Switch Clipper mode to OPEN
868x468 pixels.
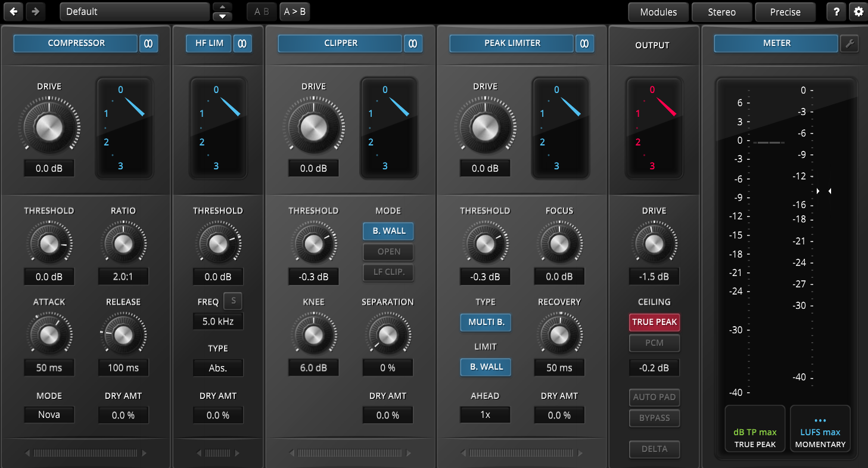(388, 252)
